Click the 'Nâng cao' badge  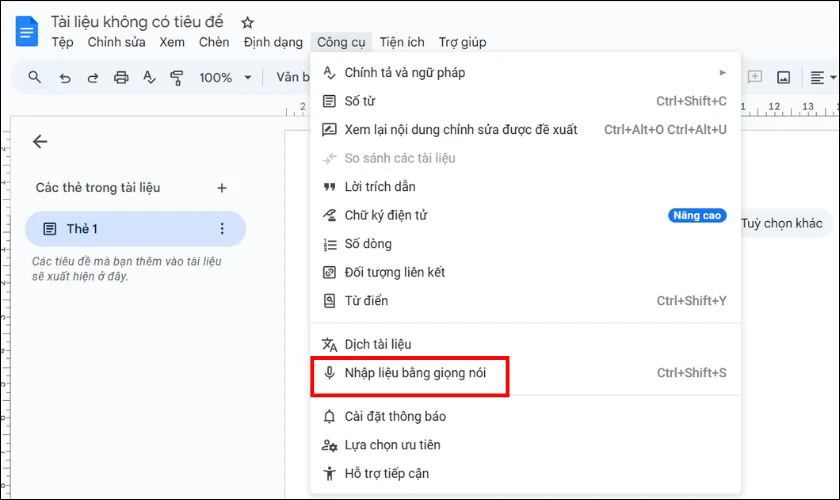tap(697, 215)
